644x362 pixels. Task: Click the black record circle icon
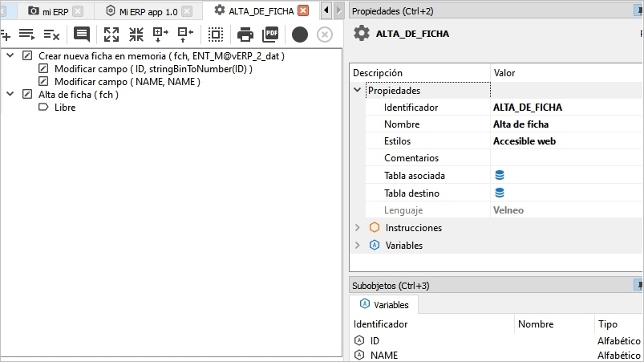click(300, 35)
